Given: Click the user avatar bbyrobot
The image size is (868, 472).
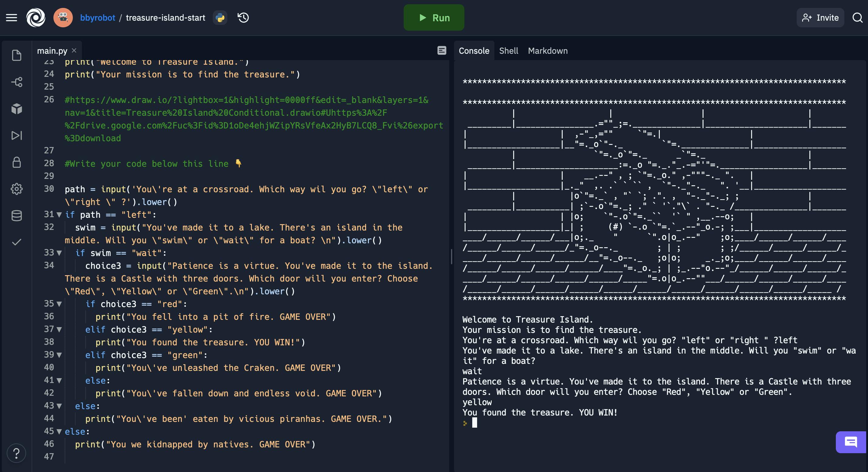Looking at the screenshot, I should pos(63,17).
